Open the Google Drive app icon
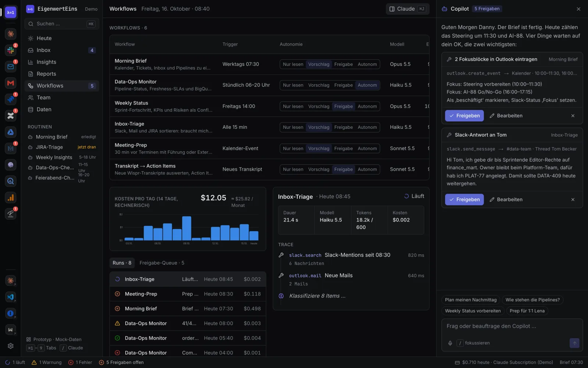The height and width of the screenshot is (368, 588). (x=11, y=132)
